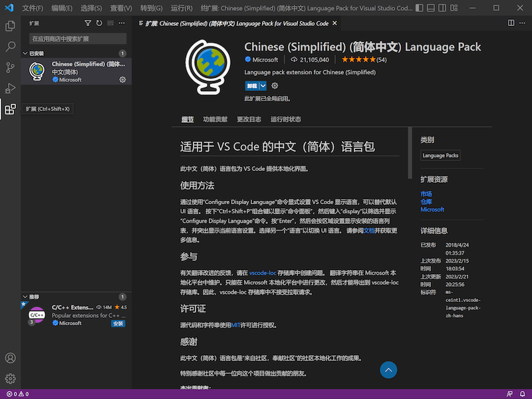Open the Search view in activity bar
The width and height of the screenshot is (532, 399).
pos(10,47)
